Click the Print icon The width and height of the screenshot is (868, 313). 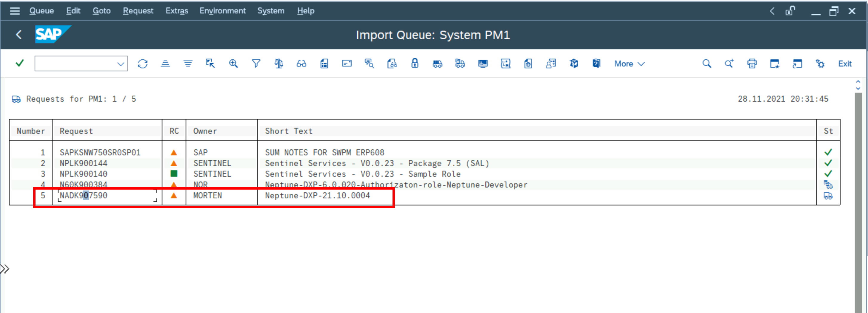point(752,63)
